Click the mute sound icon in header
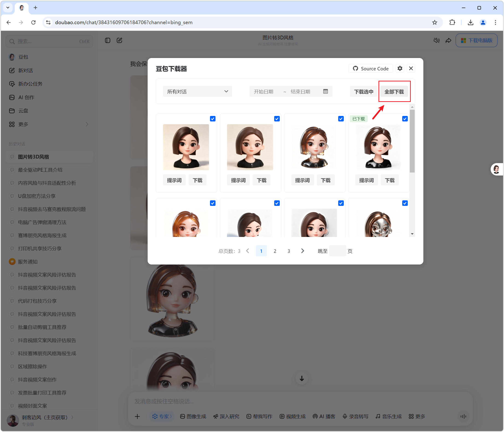The height and width of the screenshot is (432, 504). pyautogui.click(x=437, y=40)
